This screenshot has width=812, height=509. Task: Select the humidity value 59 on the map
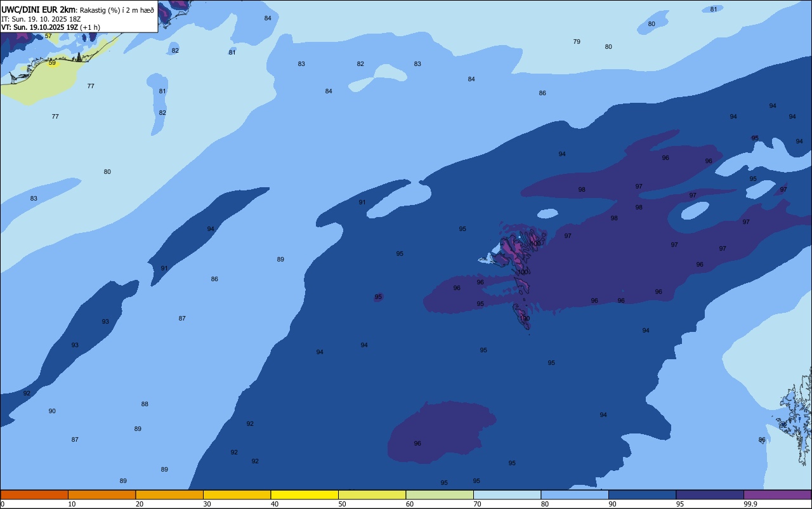[x=52, y=63]
